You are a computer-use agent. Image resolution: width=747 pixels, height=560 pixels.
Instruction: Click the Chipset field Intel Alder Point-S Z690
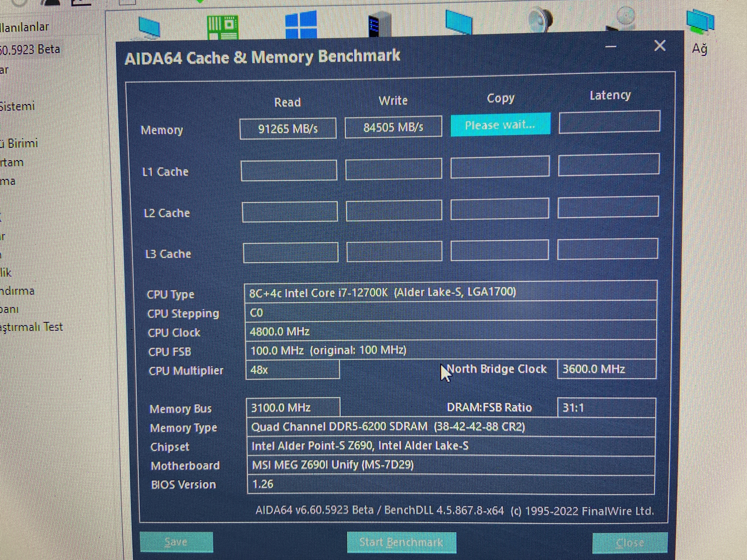[451, 446]
